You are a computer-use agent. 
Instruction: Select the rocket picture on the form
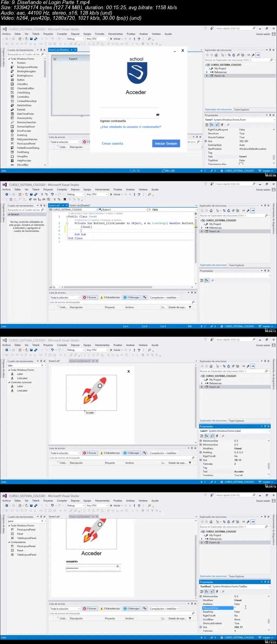[x=91, y=393]
